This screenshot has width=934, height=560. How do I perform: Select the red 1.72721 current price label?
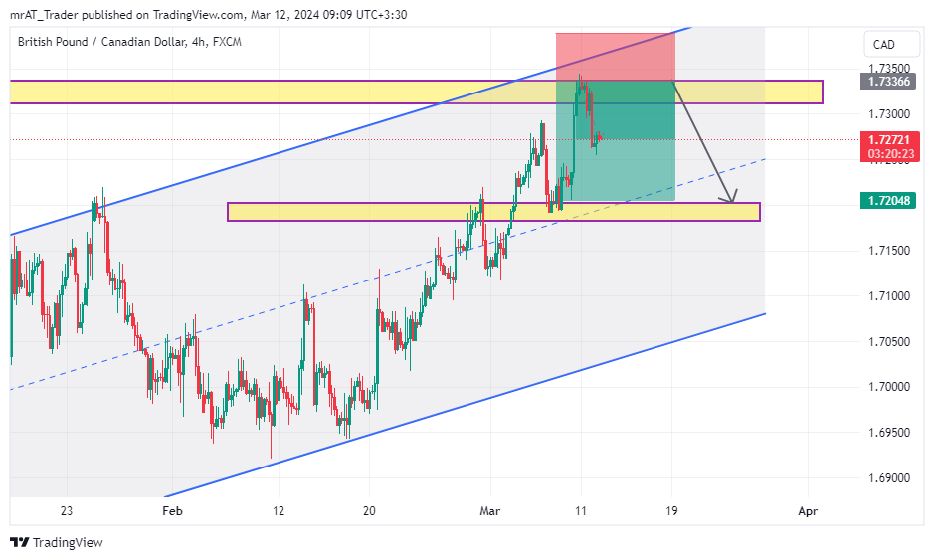click(x=889, y=140)
